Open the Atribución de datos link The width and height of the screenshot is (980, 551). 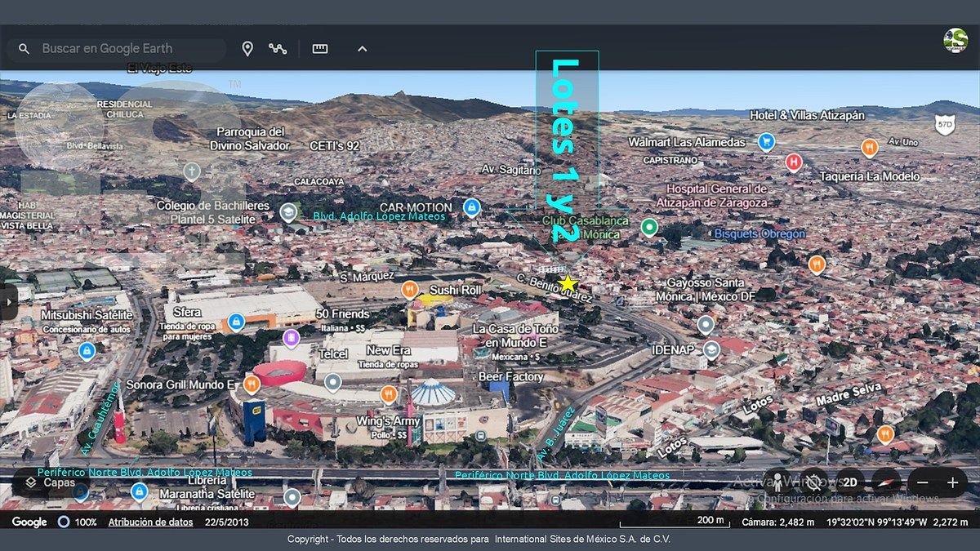click(x=150, y=522)
